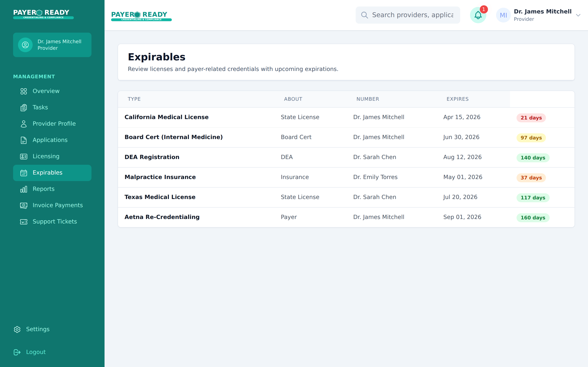
Task: Click the Provider Profile person icon
Action: [x=23, y=124]
